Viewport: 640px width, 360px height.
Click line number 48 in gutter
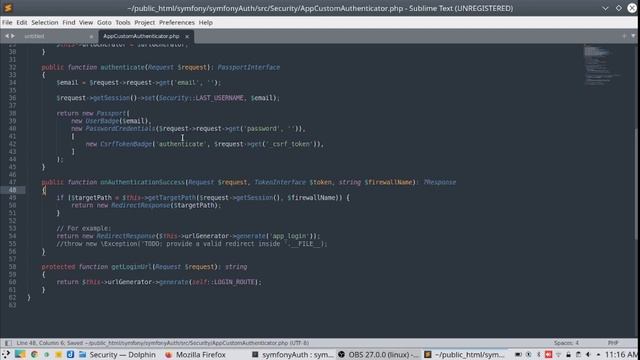pos(12,190)
